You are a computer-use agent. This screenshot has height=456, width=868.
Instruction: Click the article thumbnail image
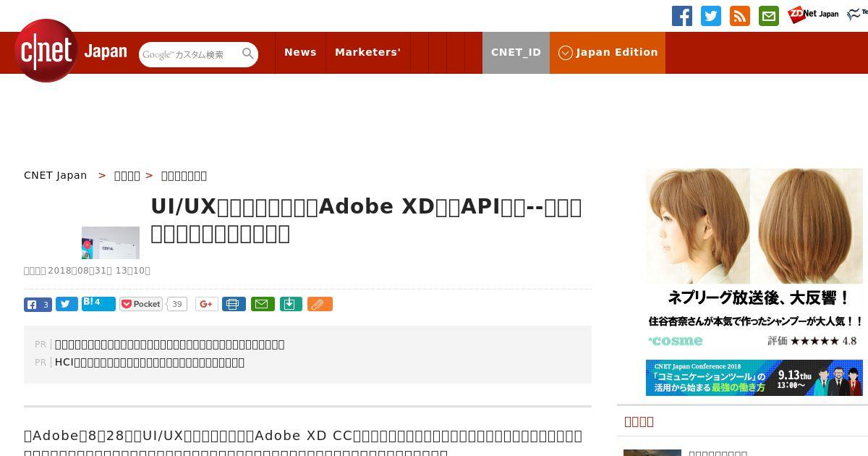coord(111,242)
